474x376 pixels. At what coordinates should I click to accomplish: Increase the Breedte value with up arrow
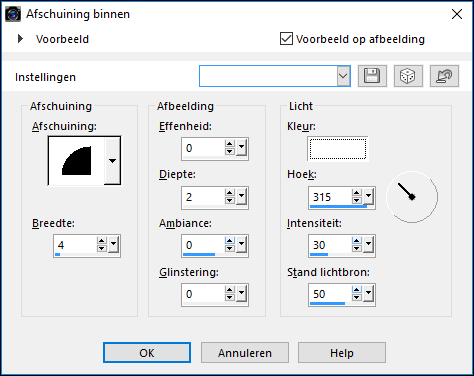102,241
